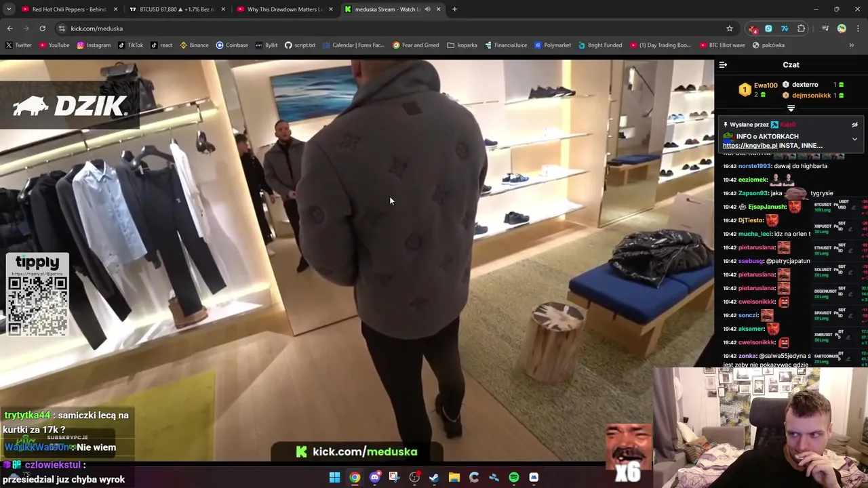The height and width of the screenshot is (488, 868).
Task: Open the script.txt bookmark
Action: click(300, 45)
